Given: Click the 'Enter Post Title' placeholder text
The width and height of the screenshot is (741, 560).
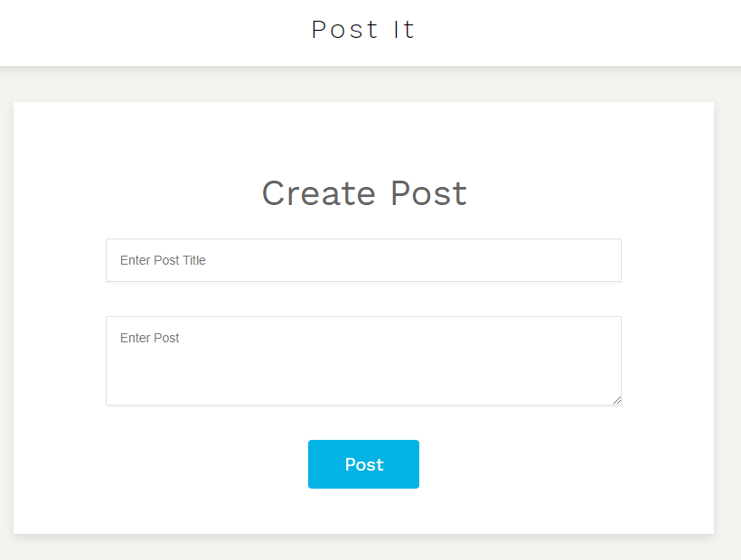Looking at the screenshot, I should (163, 260).
